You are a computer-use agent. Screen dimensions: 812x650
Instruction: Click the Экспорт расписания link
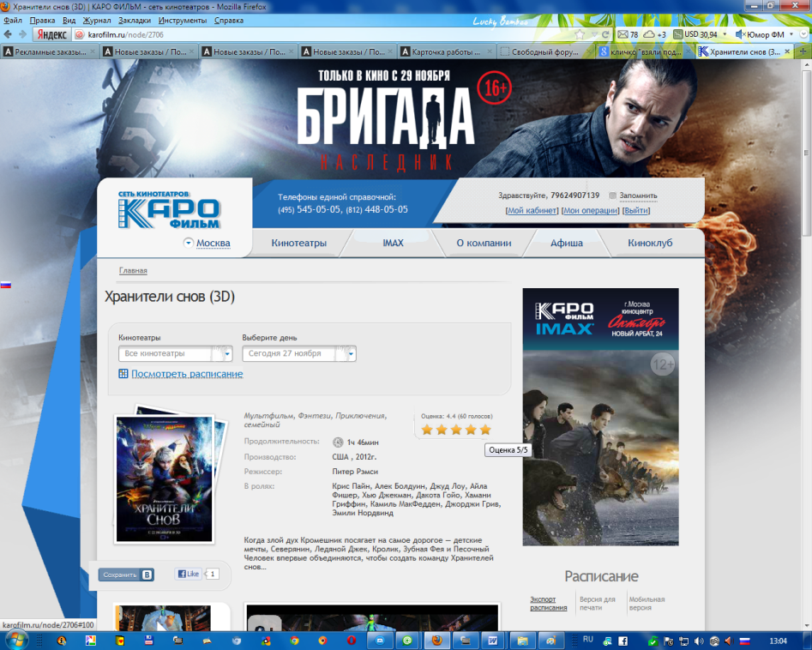pos(549,604)
